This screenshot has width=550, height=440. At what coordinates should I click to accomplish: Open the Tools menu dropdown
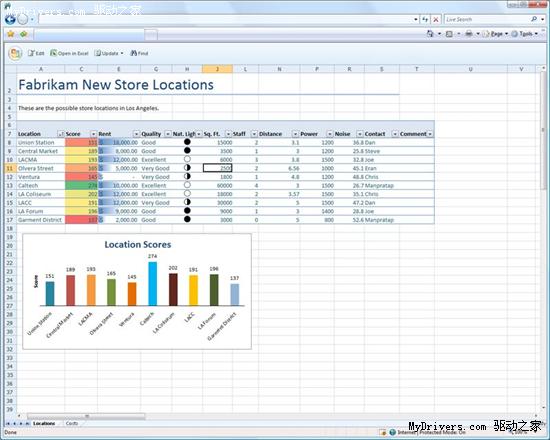pos(524,34)
